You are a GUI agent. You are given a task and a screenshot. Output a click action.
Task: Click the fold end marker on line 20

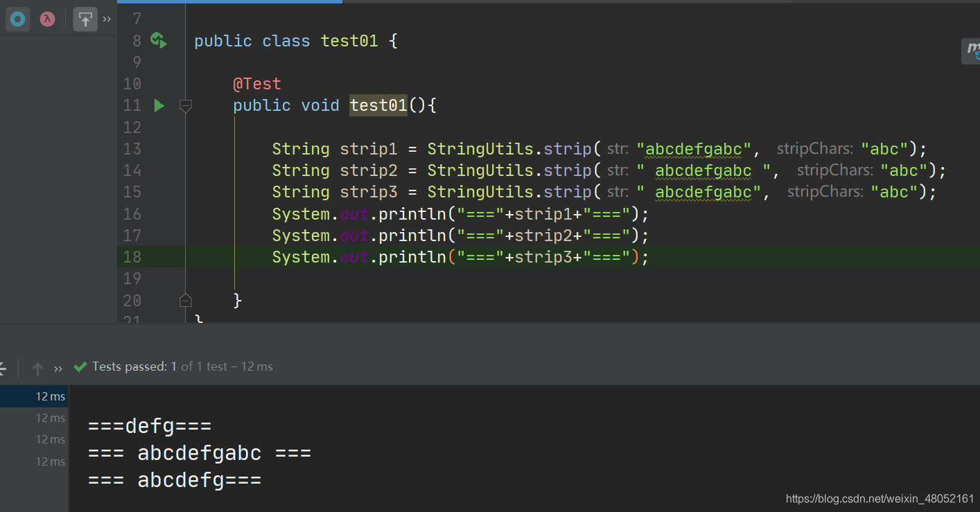pyautogui.click(x=185, y=300)
